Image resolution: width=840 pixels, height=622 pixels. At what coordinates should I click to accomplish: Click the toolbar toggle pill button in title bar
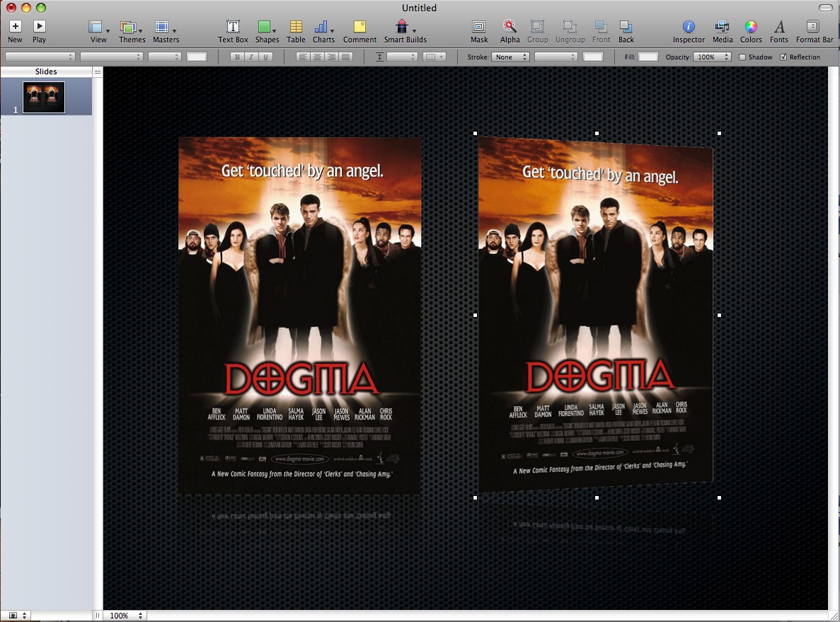(826, 8)
